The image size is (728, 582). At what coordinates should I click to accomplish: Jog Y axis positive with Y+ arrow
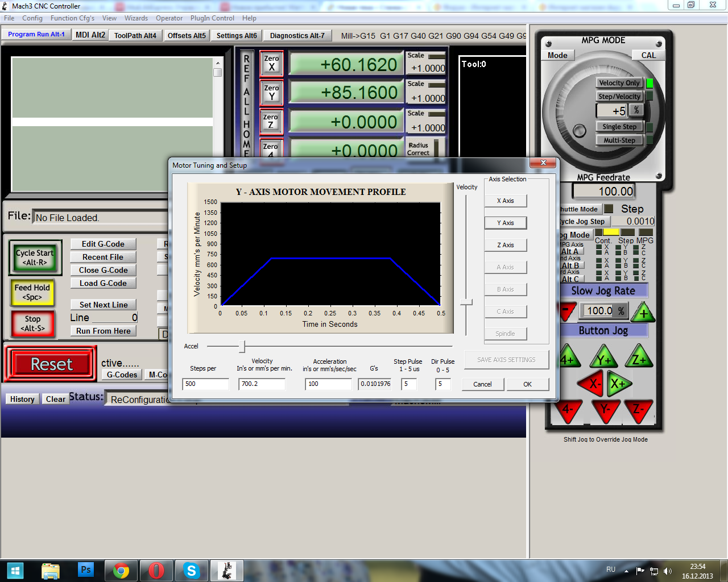[x=603, y=358]
